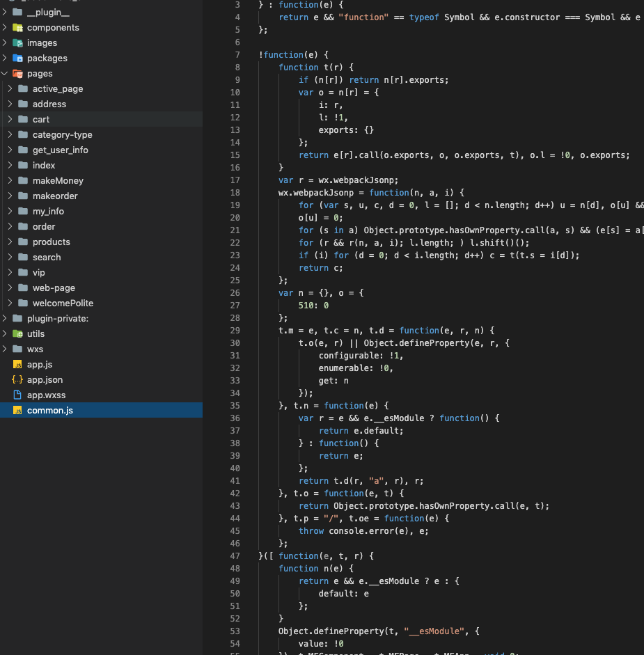This screenshot has height=655, width=644.
Task: Click the __plugin__ folder icon
Action: click(17, 12)
